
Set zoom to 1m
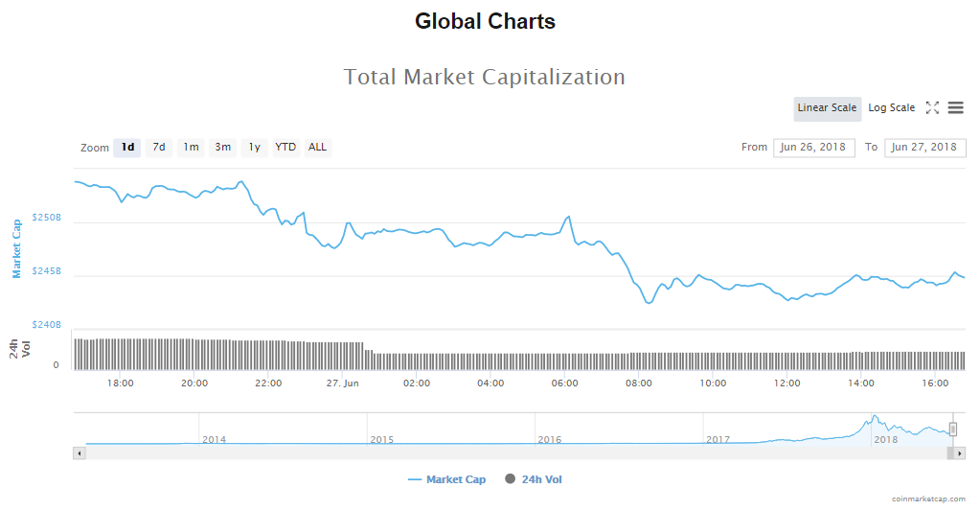coord(192,148)
